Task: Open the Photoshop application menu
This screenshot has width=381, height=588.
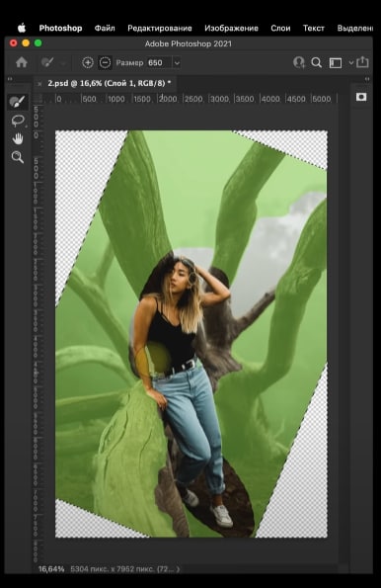Action: [x=60, y=28]
